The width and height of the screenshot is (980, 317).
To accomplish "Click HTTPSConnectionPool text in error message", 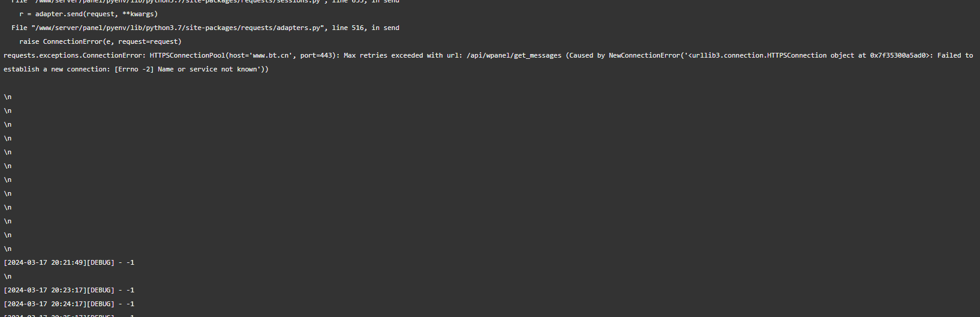I will [188, 55].
